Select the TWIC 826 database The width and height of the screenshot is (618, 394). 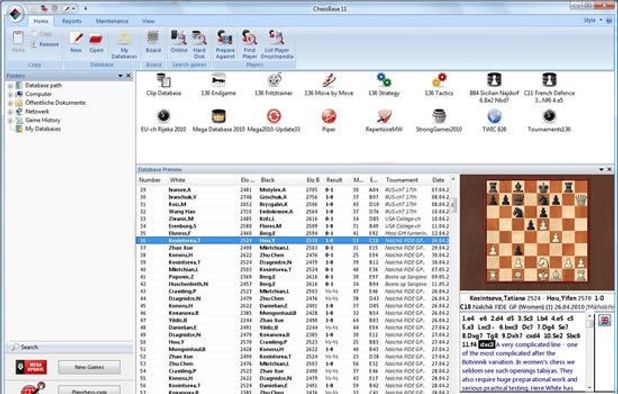(x=494, y=121)
